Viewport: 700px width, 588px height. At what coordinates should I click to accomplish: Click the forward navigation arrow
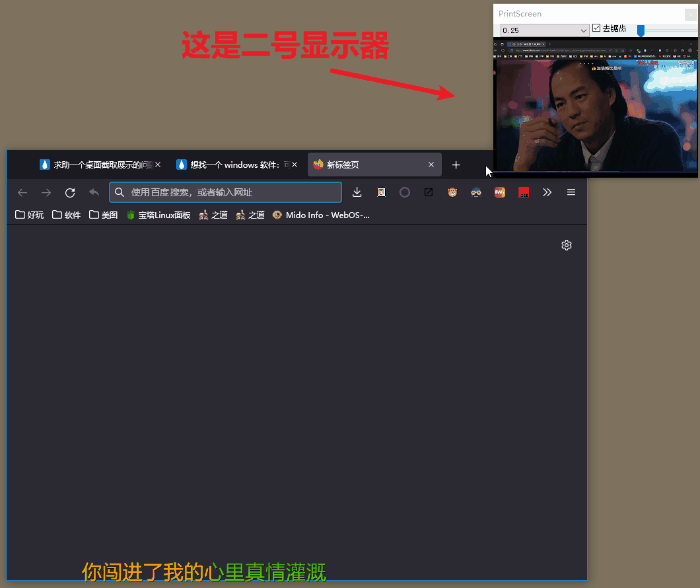(46, 192)
